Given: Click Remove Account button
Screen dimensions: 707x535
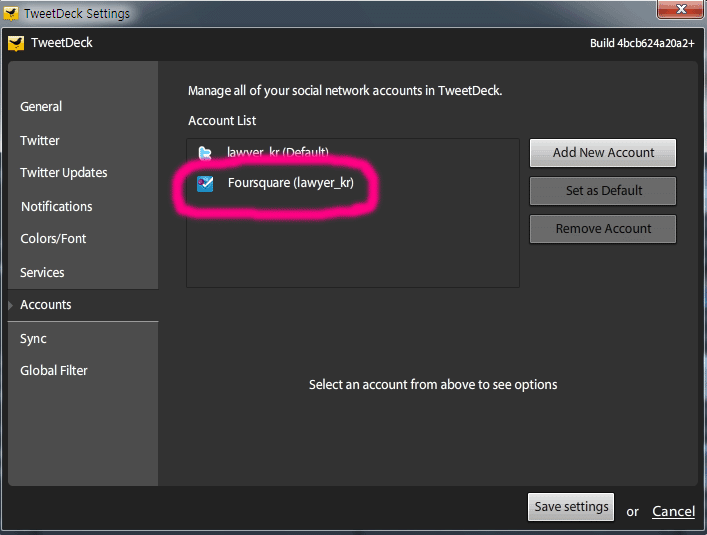Looking at the screenshot, I should (x=603, y=229).
